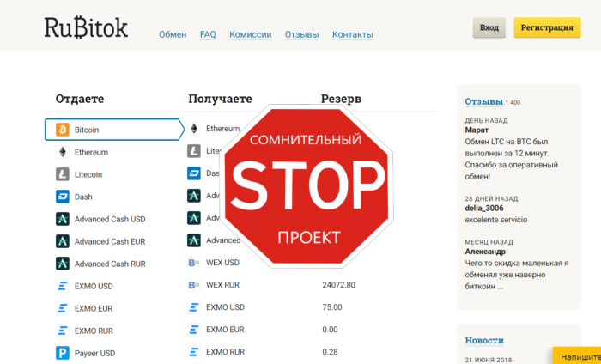Select the EXMO USD icon under Отдаете

coord(62,286)
